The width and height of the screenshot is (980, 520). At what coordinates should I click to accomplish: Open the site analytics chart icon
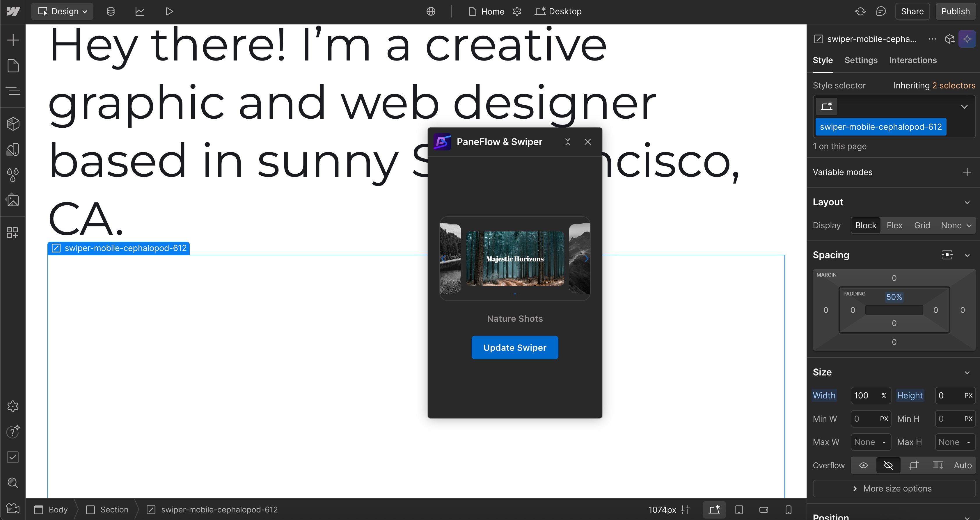click(140, 11)
